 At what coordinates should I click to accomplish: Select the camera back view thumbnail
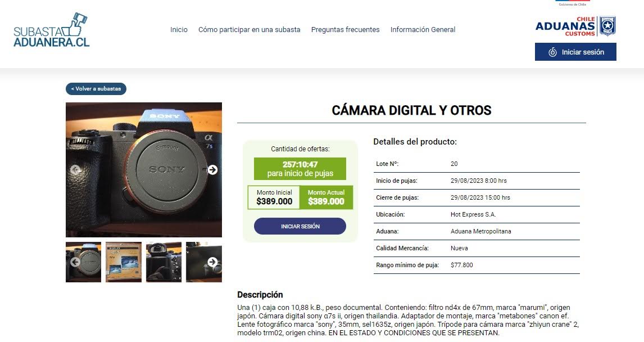point(164,262)
